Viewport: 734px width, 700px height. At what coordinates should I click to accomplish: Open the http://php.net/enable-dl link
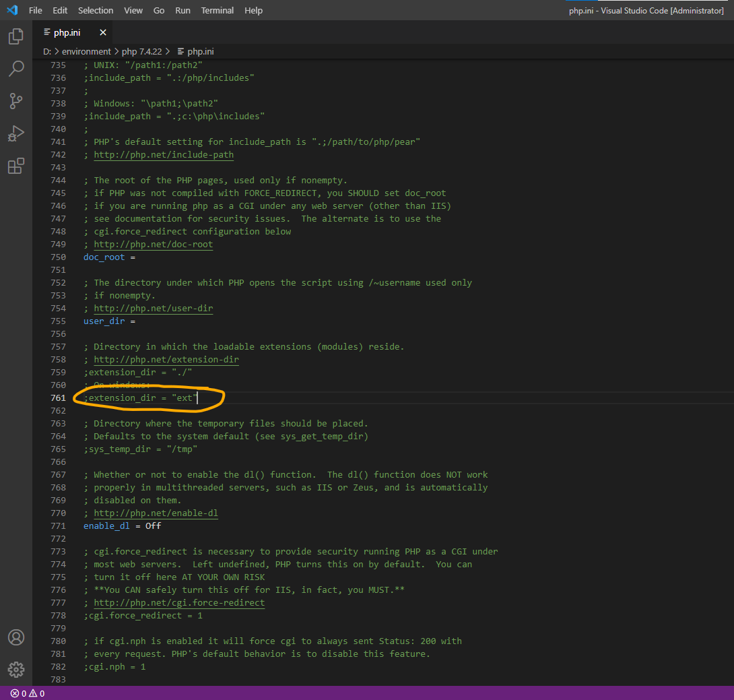point(156,513)
